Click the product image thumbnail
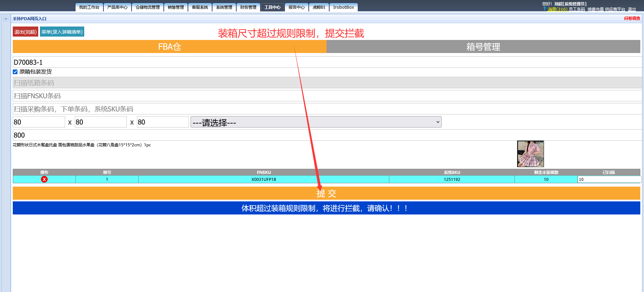This screenshot has width=644, height=292. click(x=531, y=154)
